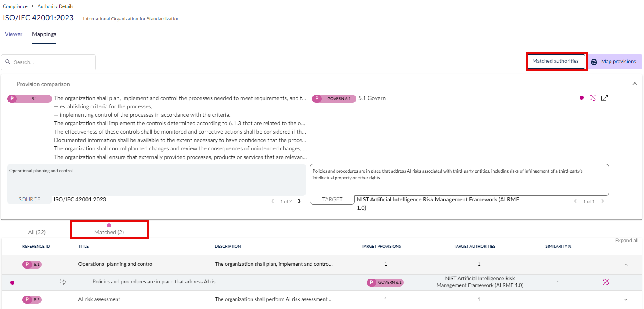Go to previous target provision arrow

576,201
